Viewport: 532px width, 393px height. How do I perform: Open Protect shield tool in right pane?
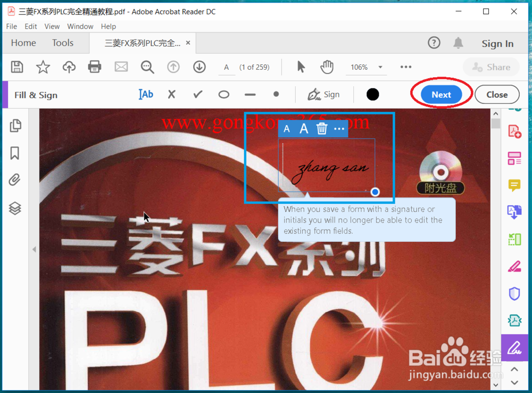514,293
